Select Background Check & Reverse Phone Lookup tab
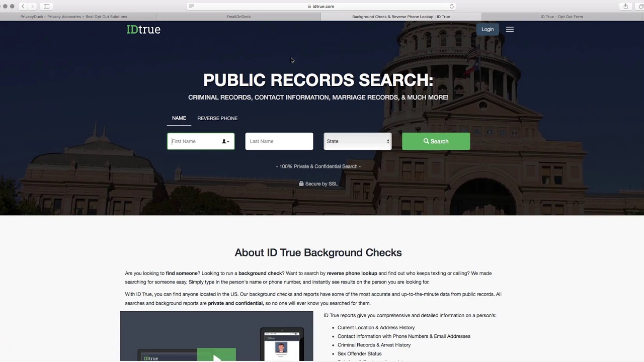644x362 pixels. [x=401, y=17]
